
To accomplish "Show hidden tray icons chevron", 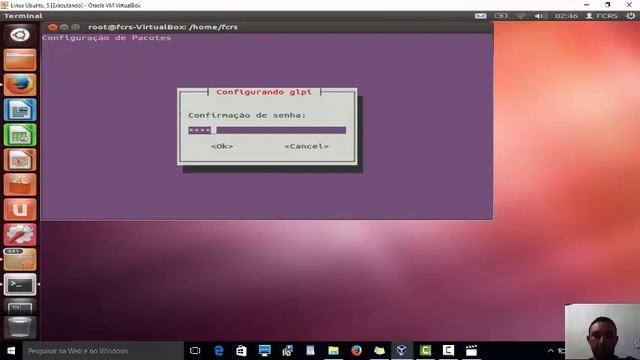I will click(551, 351).
